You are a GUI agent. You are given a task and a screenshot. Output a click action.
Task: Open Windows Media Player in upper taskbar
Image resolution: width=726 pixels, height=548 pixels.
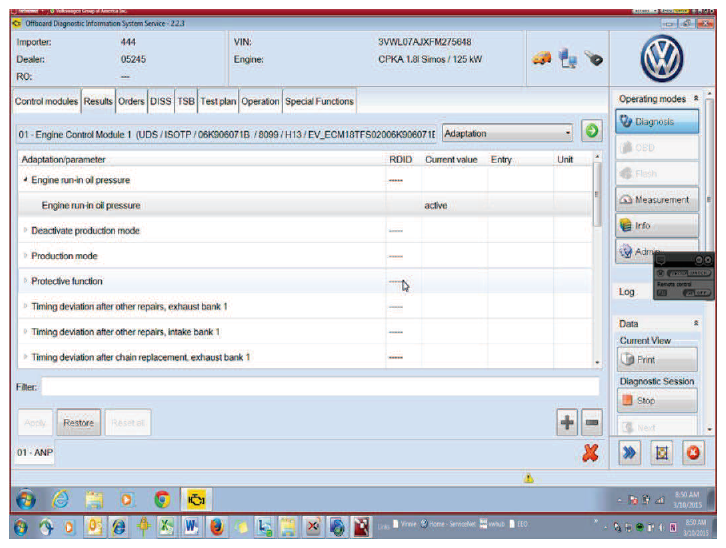point(127,500)
